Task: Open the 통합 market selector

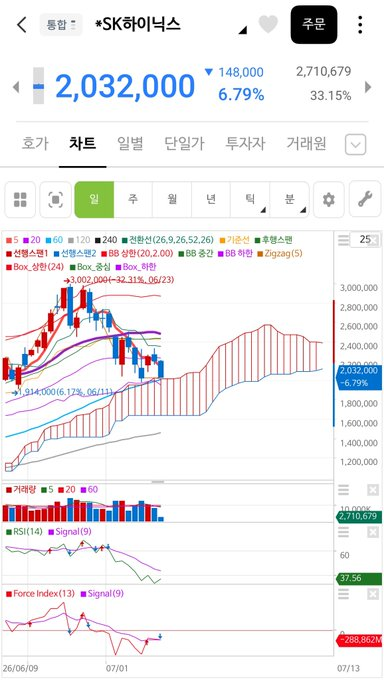Action: pyautogui.click(x=61, y=25)
